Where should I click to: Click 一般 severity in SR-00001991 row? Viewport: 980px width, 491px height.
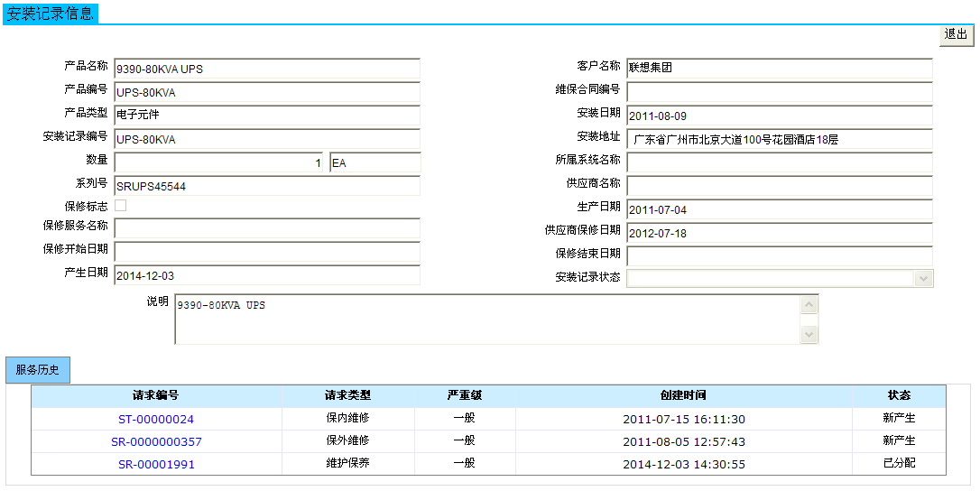tap(465, 464)
